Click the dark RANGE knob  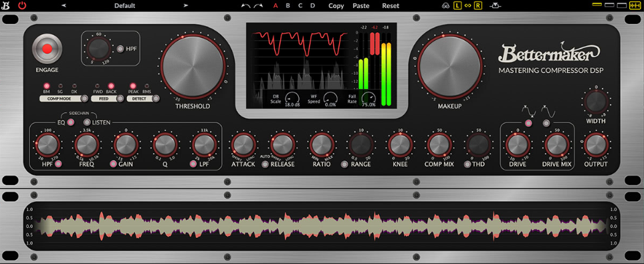(x=361, y=144)
